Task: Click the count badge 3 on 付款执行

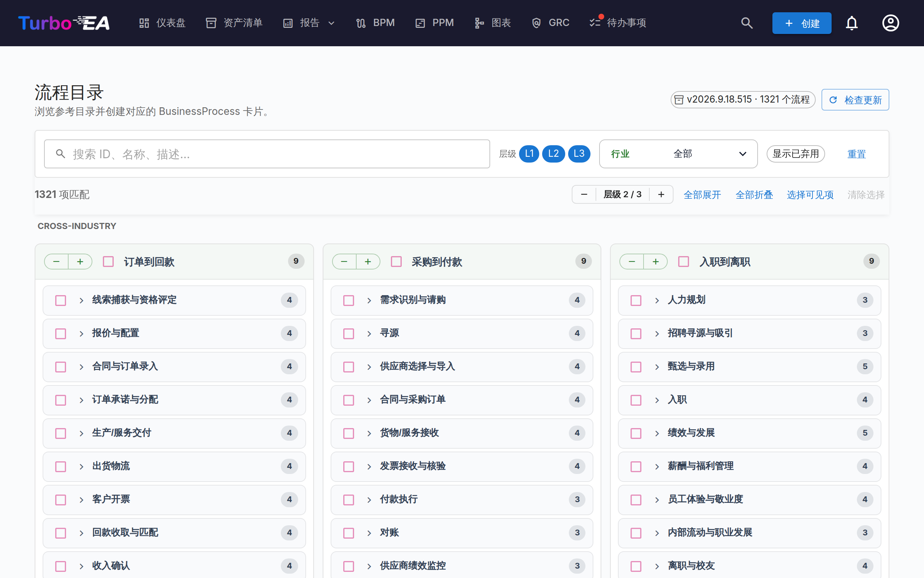Action: coord(577,499)
